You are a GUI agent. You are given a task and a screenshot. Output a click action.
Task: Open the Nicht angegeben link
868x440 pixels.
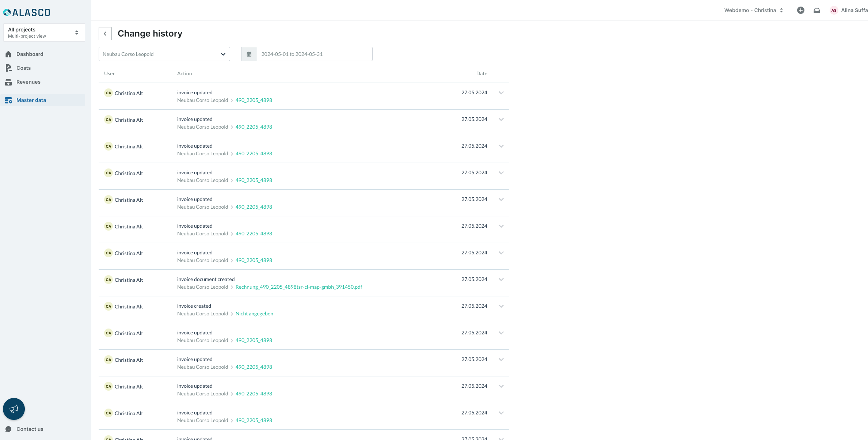pyautogui.click(x=254, y=314)
